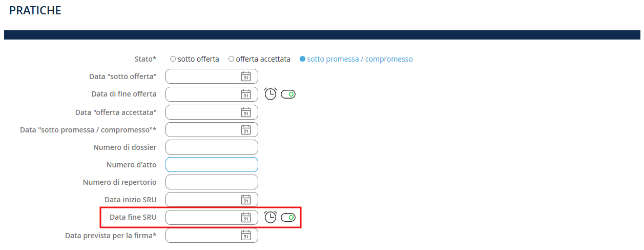Toggle reminder switch for Data fine SRU

[x=288, y=217]
